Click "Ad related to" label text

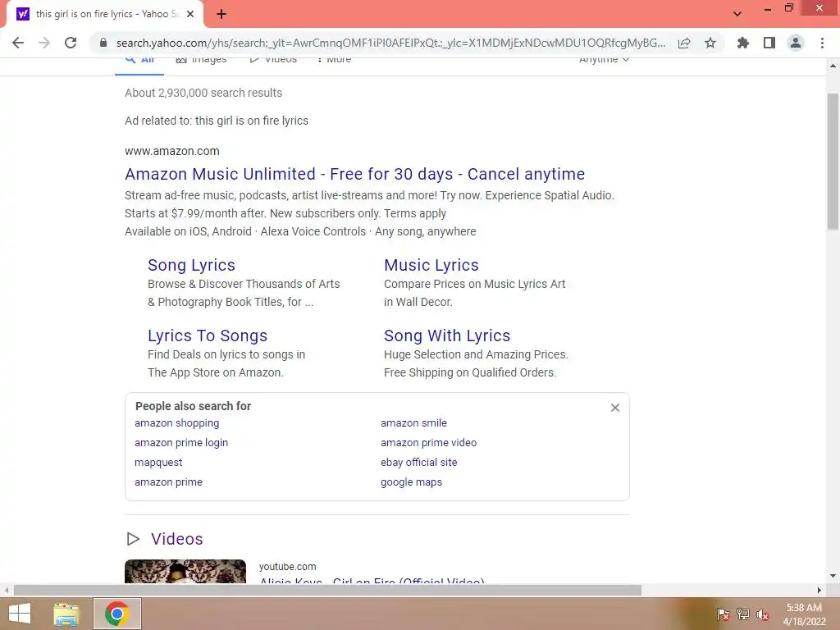click(x=158, y=121)
